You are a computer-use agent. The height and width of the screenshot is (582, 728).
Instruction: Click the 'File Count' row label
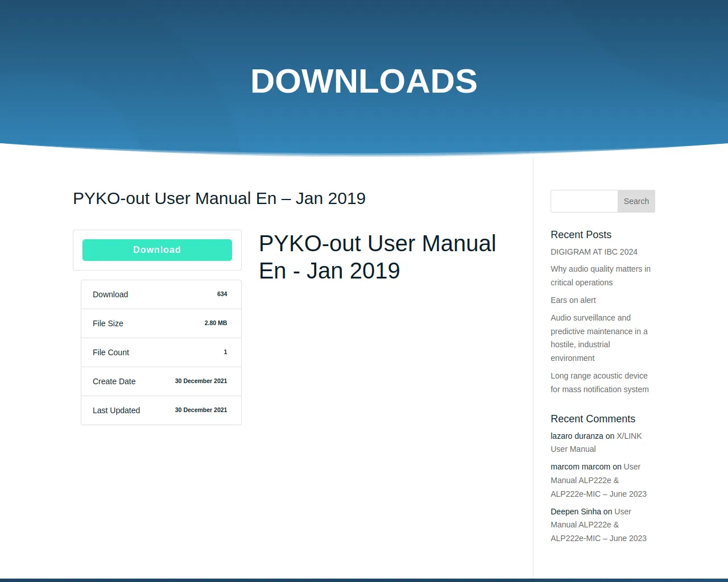click(x=111, y=352)
